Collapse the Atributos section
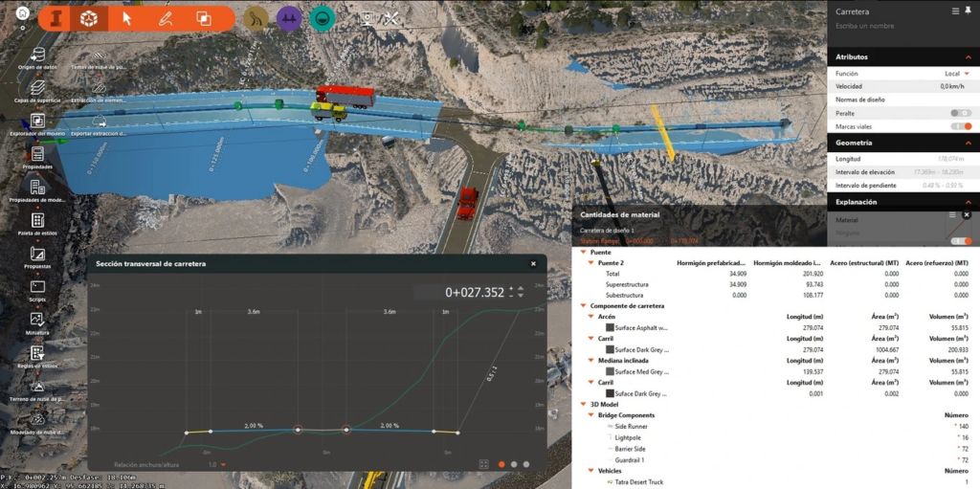The height and width of the screenshot is (489, 980). (x=967, y=57)
